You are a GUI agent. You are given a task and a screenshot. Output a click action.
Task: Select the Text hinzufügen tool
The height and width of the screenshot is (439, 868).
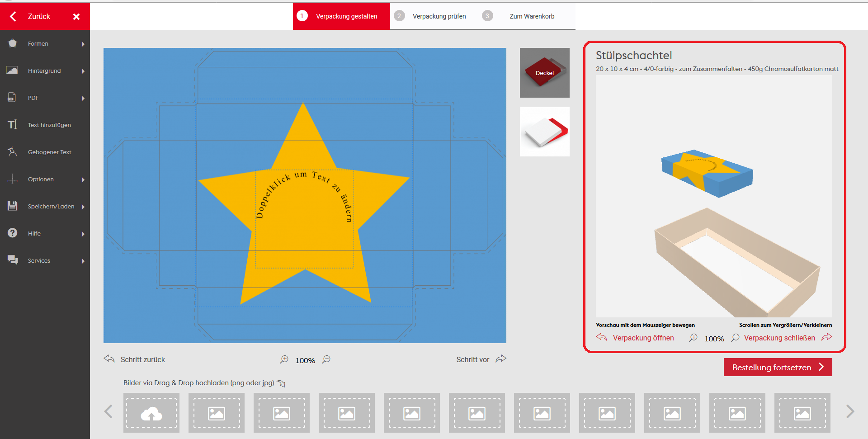coord(49,125)
